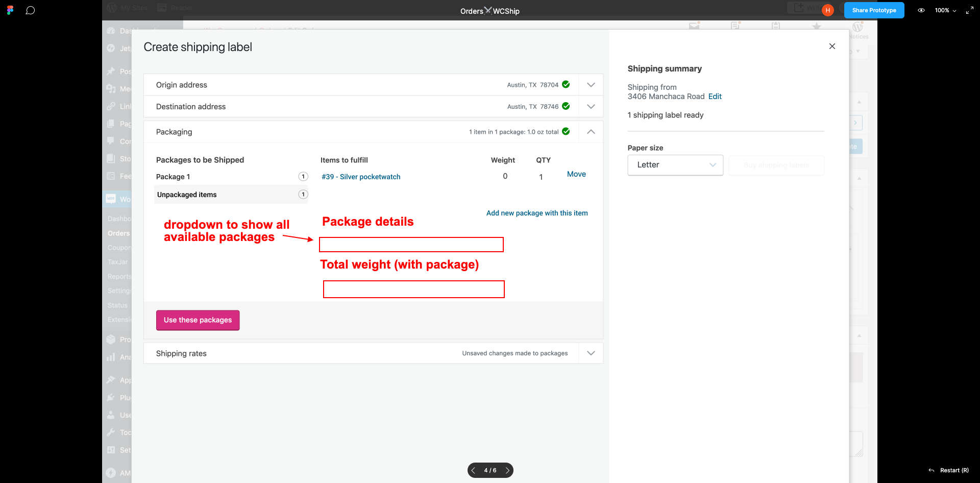Click the orange H user avatar
980x483 pixels.
coord(828,10)
